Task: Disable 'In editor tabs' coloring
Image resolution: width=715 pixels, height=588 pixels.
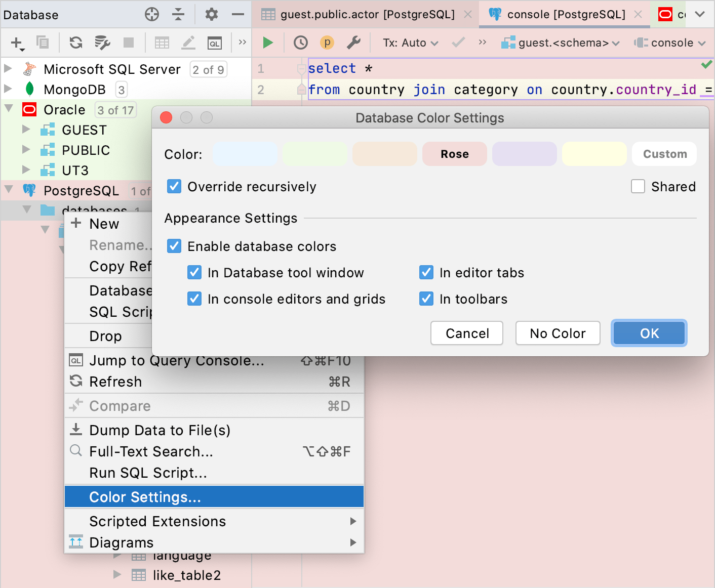Action: 426,272
